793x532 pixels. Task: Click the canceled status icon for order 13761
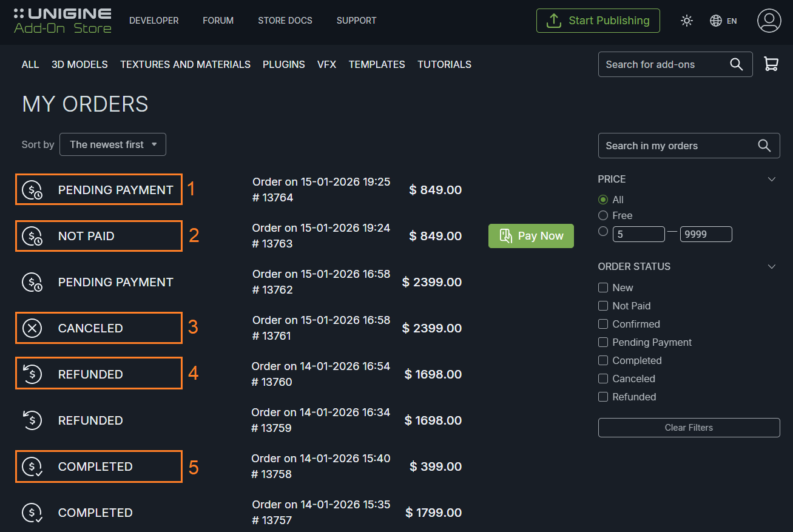click(32, 328)
